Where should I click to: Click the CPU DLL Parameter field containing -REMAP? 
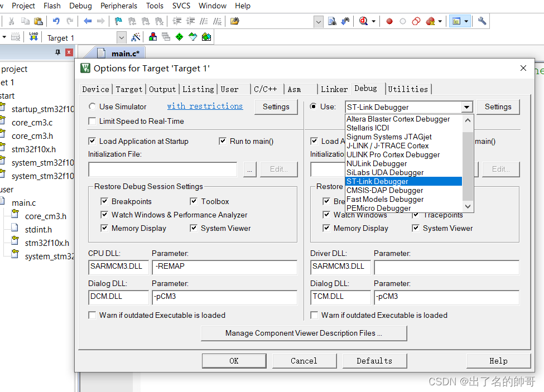[x=223, y=267]
